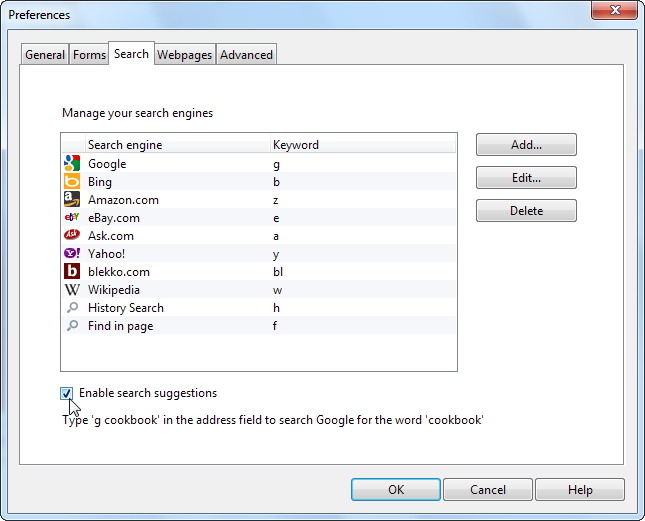Select the blekko.com icon
The width and height of the screenshot is (645, 521).
coord(72,271)
